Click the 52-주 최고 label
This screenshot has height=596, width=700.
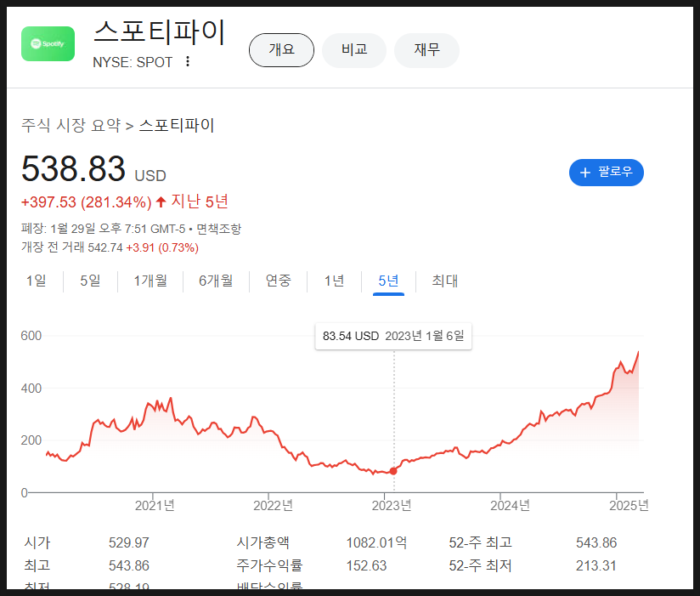[480, 542]
